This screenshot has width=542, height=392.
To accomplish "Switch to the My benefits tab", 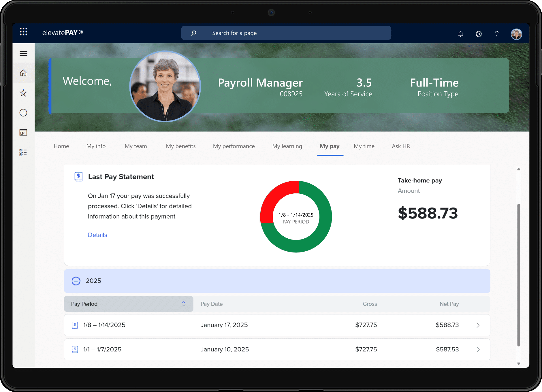I will pyautogui.click(x=181, y=146).
